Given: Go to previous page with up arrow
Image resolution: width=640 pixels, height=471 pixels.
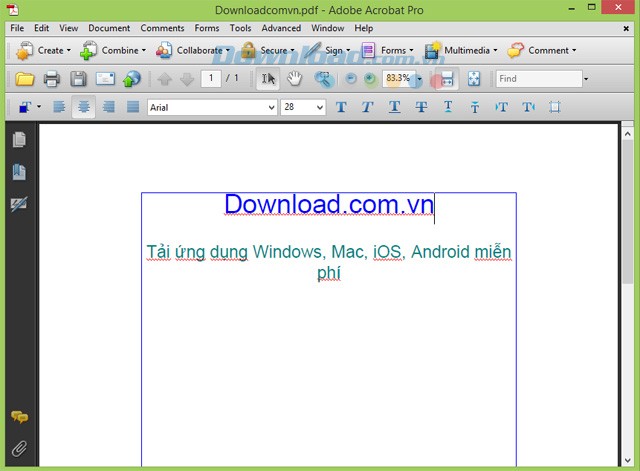Looking at the screenshot, I should (164, 79).
